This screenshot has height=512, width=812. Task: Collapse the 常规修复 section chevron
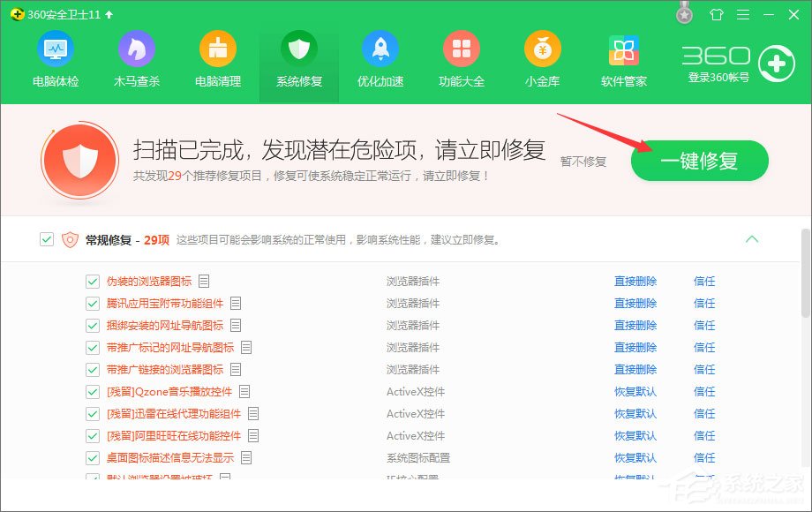tap(752, 238)
